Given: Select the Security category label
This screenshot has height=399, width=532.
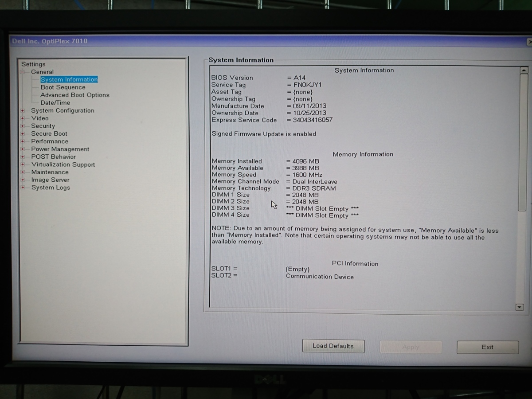Looking at the screenshot, I should 43,126.
